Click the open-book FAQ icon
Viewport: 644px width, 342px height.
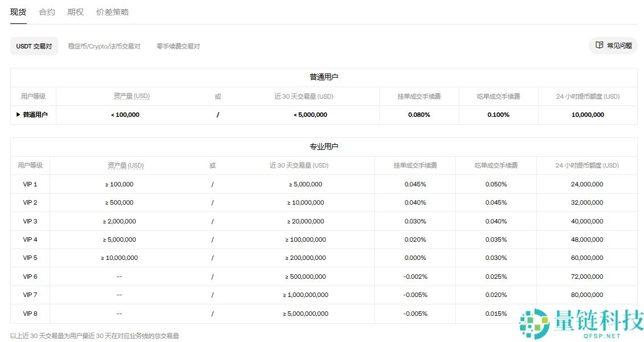coord(599,46)
